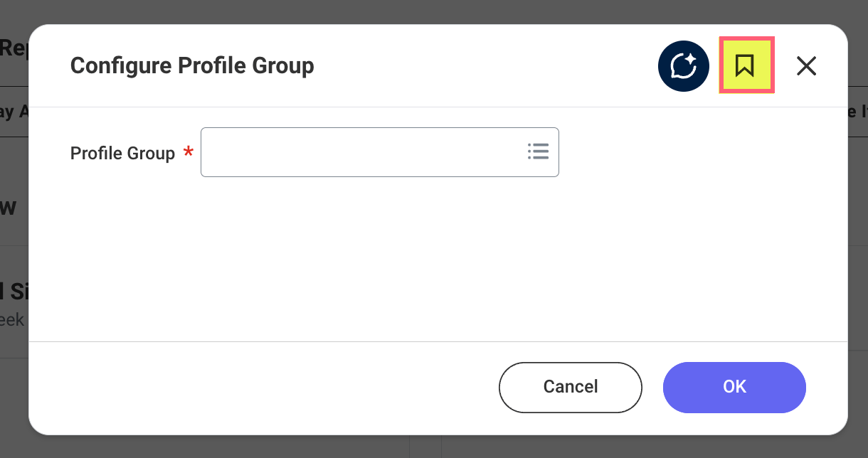The image size is (868, 458).
Task: Open the Profile Group prompt list icon
Action: pyautogui.click(x=538, y=151)
